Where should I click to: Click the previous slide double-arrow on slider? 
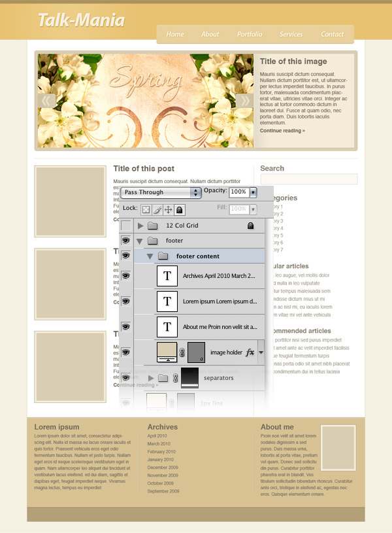pyautogui.click(x=46, y=101)
